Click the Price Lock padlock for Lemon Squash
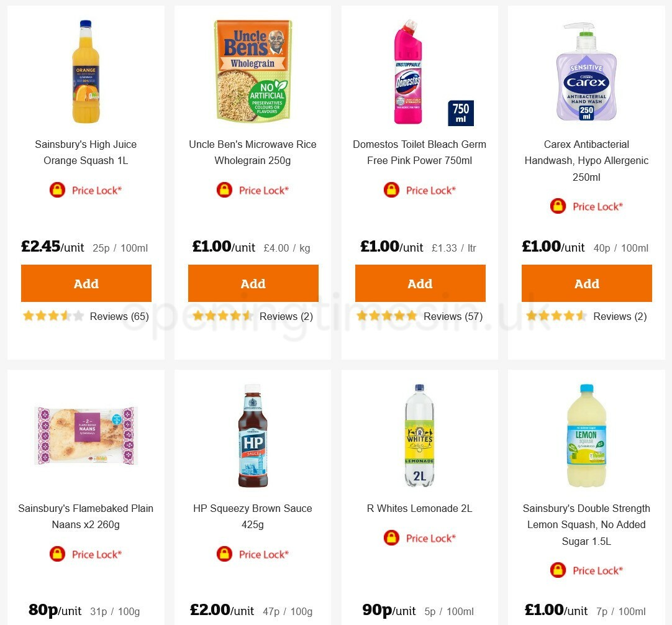 558,570
